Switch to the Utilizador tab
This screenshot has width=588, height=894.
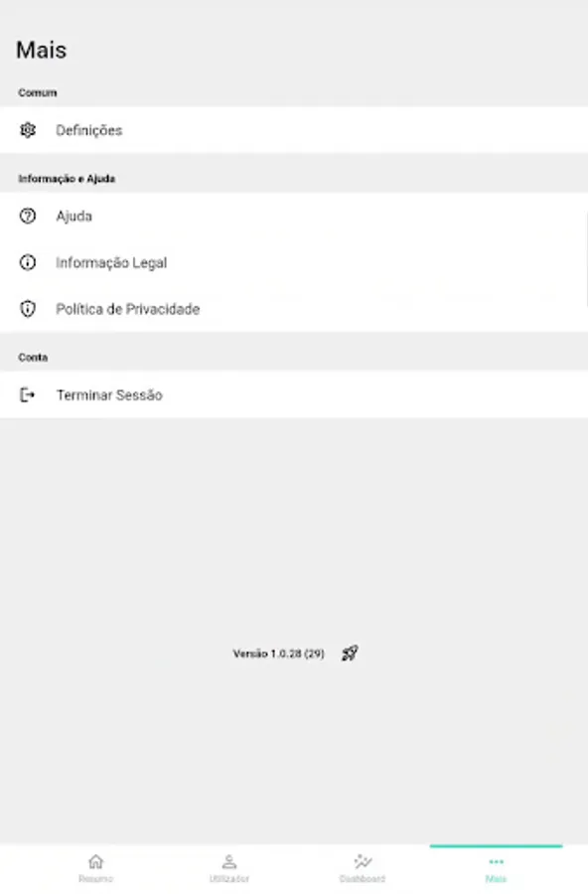coord(229,879)
